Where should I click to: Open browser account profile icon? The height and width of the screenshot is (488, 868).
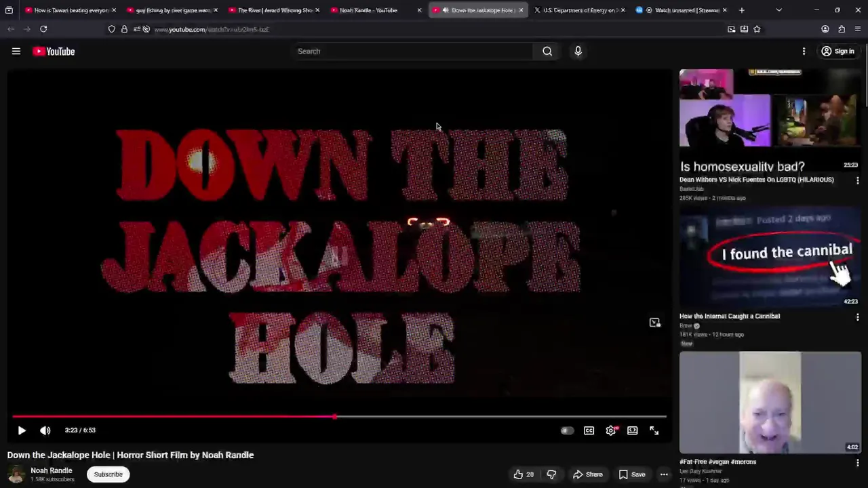pyautogui.click(x=825, y=29)
